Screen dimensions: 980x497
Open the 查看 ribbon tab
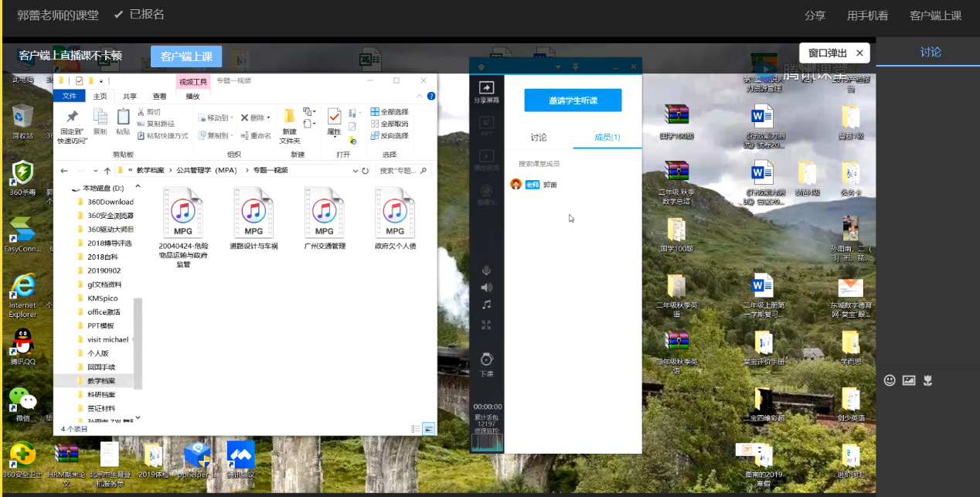coord(159,96)
